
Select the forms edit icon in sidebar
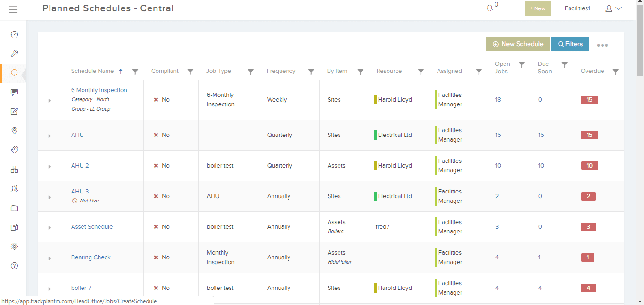(14, 112)
